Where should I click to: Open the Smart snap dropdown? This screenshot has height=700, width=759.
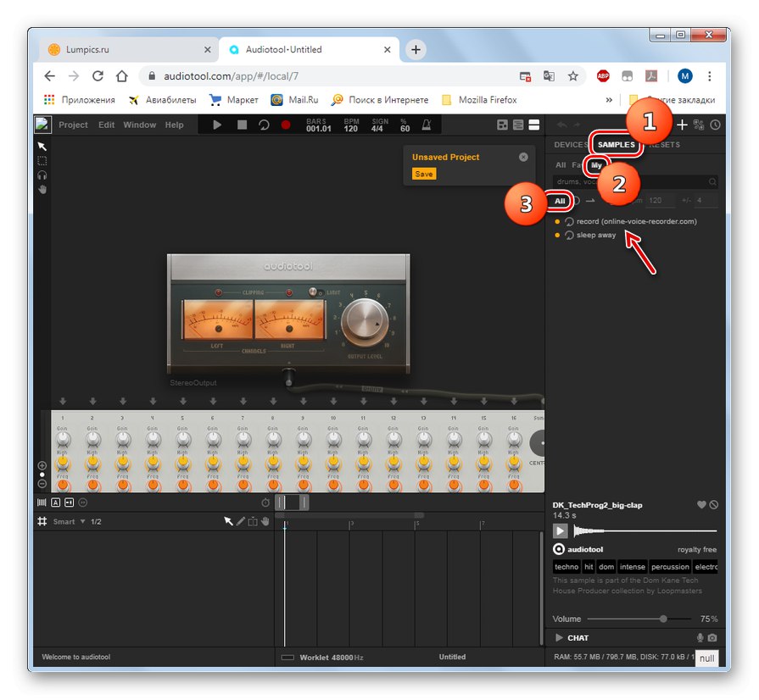[x=70, y=521]
